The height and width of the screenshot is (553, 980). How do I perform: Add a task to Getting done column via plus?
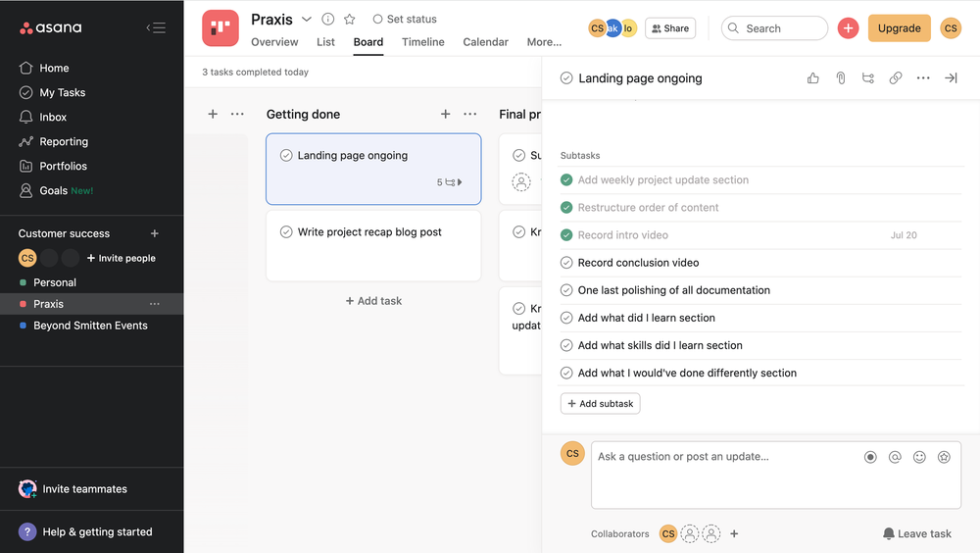click(x=446, y=114)
